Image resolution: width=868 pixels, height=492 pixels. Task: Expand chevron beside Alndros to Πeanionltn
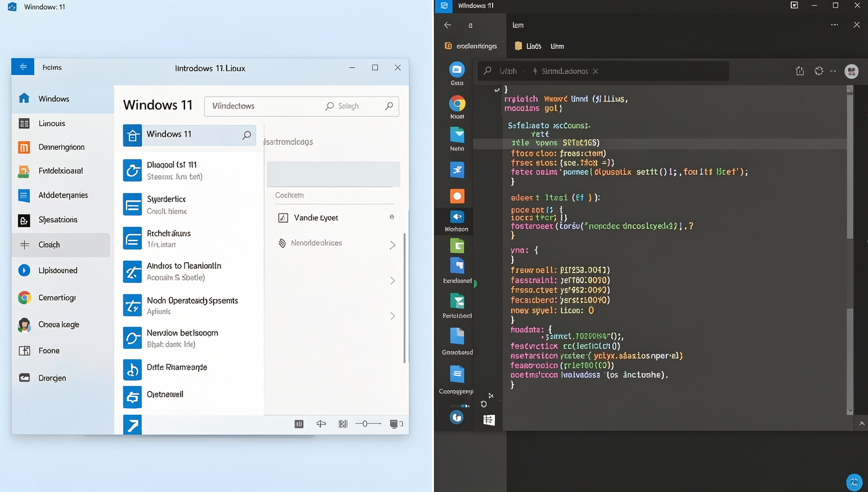tap(392, 281)
